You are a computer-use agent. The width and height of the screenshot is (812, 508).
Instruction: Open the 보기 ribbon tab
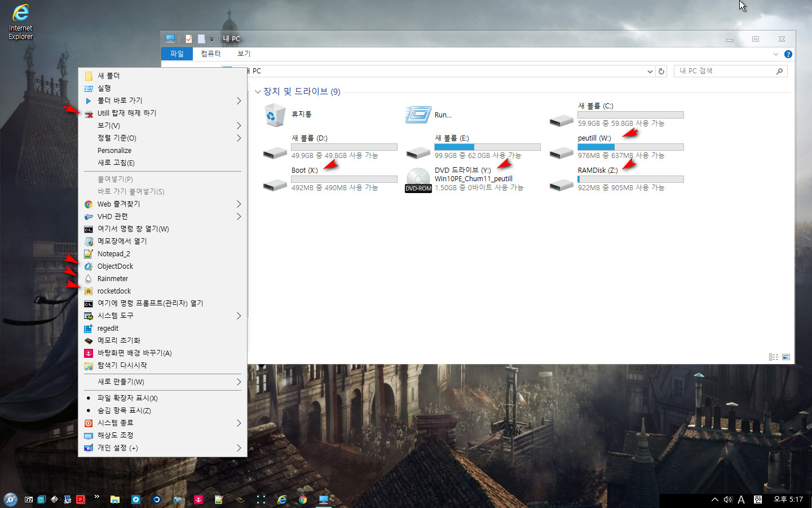[x=244, y=54]
